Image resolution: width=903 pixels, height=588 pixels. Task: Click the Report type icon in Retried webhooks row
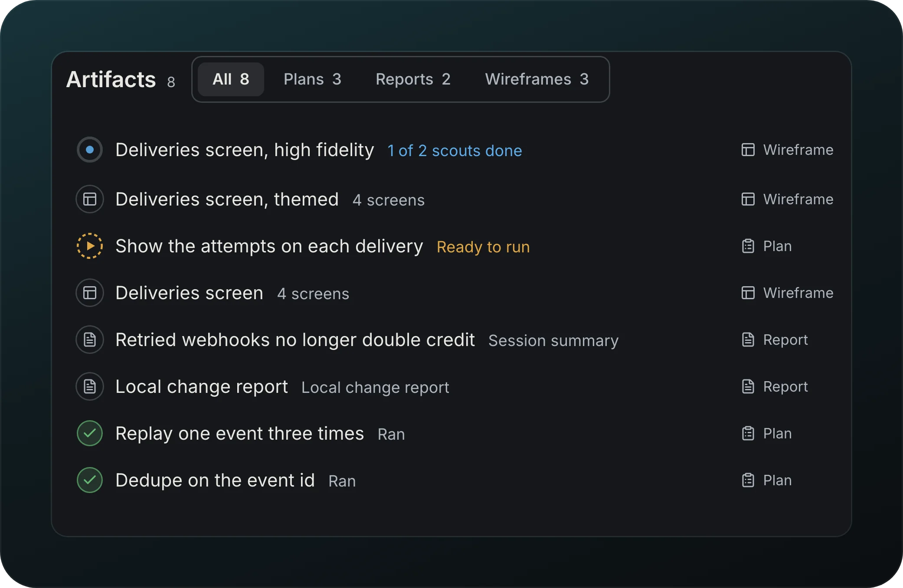(x=748, y=340)
